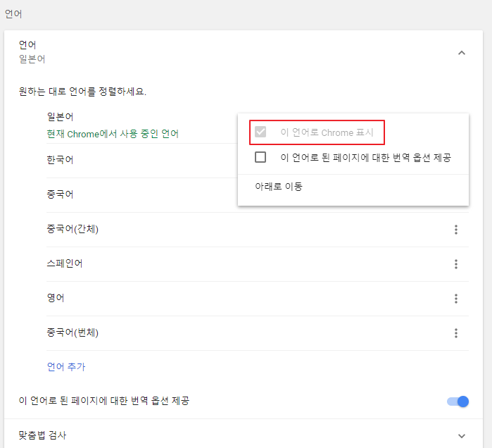Turn off translation offer toggle switch
The width and height of the screenshot is (492, 448).
click(458, 402)
